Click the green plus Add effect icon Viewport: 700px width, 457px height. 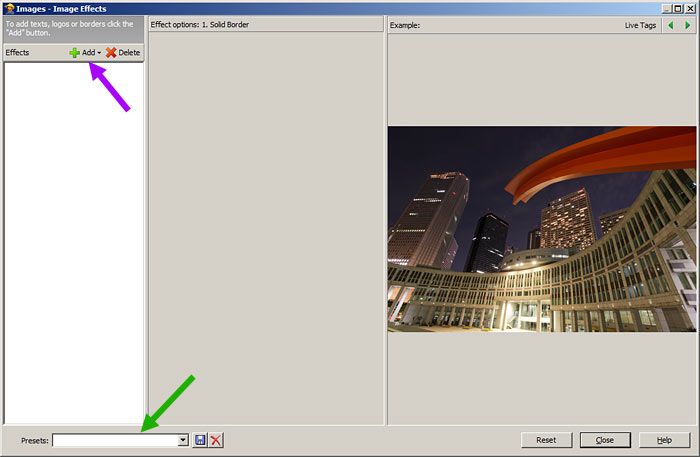click(74, 53)
